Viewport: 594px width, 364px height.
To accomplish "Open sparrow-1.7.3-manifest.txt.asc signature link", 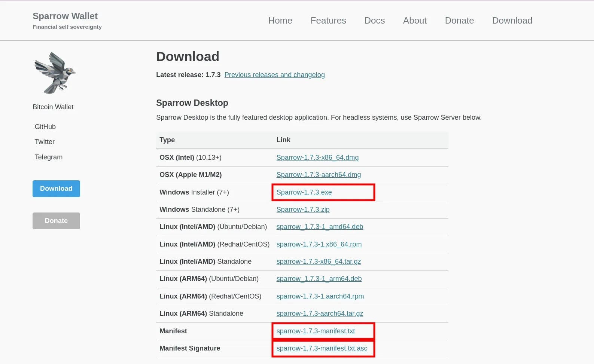I will click(322, 348).
